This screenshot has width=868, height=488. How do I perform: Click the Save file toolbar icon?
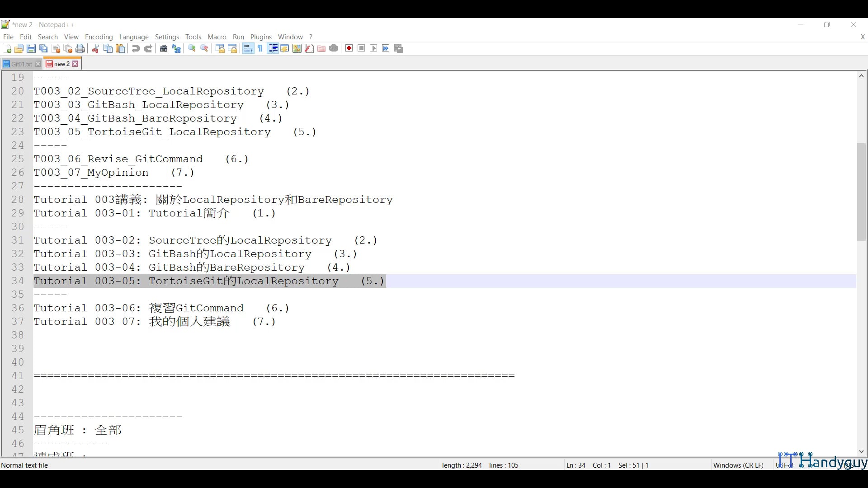[31, 49]
